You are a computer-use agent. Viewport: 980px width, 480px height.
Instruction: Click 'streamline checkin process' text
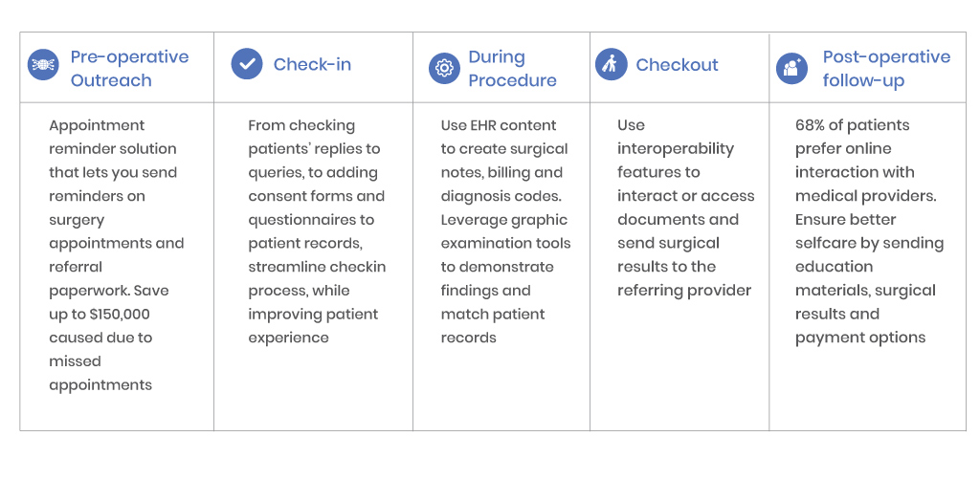point(316,278)
